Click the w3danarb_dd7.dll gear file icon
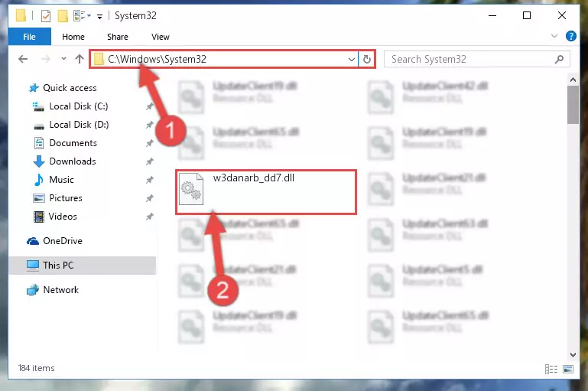Image resolution: width=588 pixels, height=391 pixels. coord(191,189)
